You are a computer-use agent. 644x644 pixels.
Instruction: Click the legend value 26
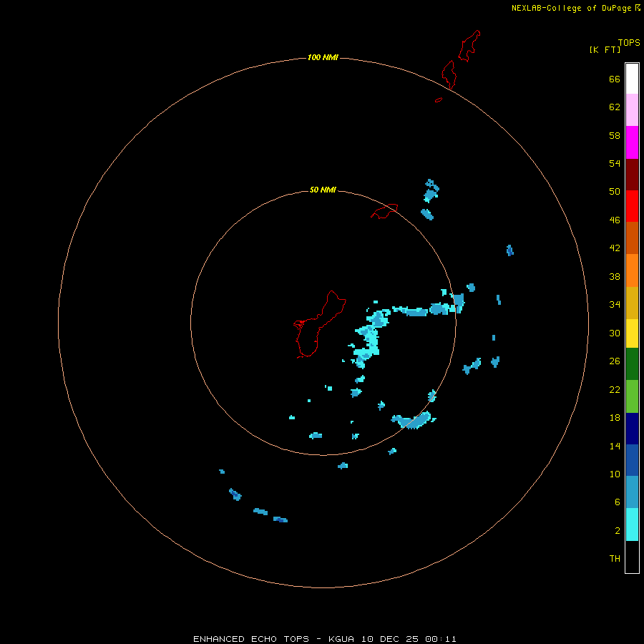click(615, 361)
